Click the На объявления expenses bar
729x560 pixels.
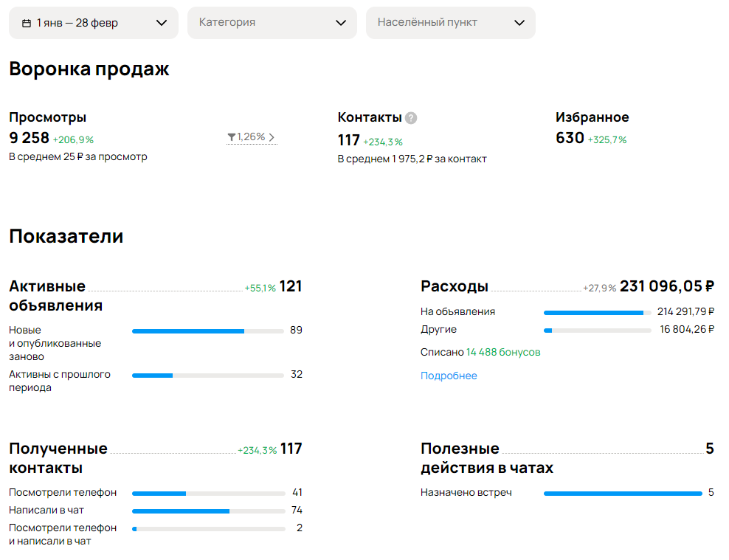tap(598, 313)
